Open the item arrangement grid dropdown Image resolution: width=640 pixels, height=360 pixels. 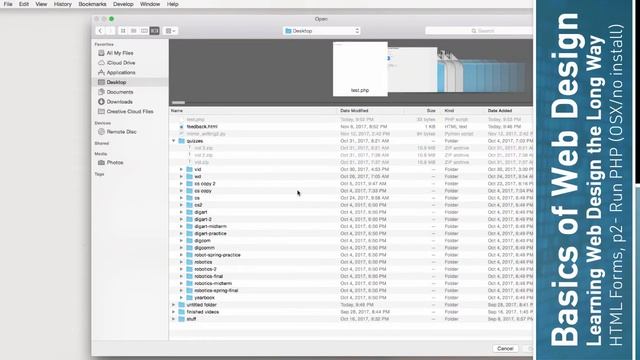(170, 31)
